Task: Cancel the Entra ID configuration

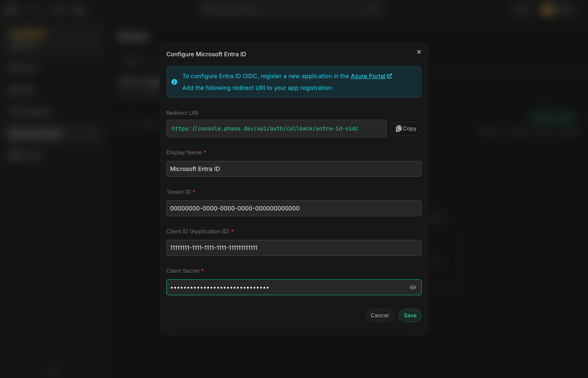Action: coord(379,315)
